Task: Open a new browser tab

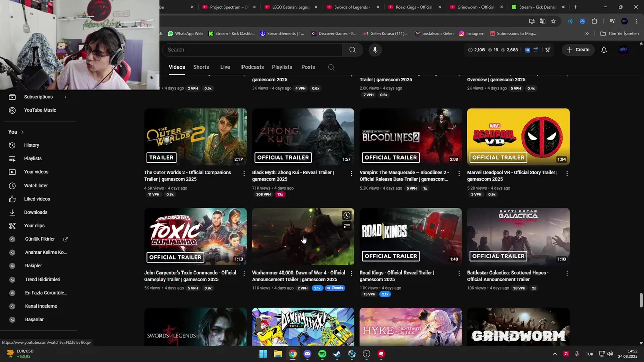Action: point(575,7)
